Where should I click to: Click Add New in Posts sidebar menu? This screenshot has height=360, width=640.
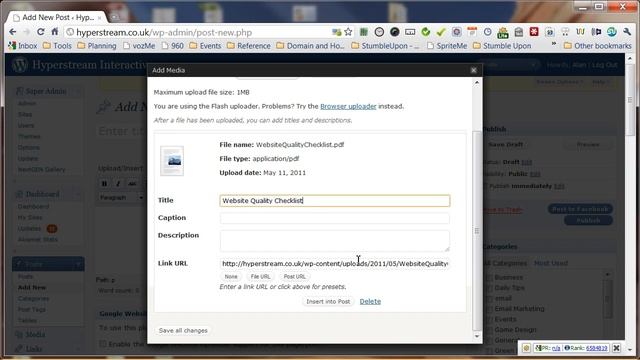tap(32, 287)
